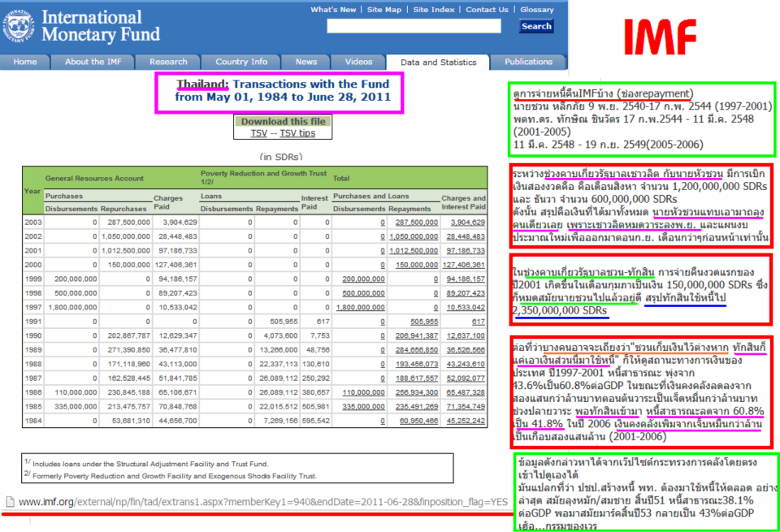
Task: Click the year cell 1997
Action: [32, 308]
